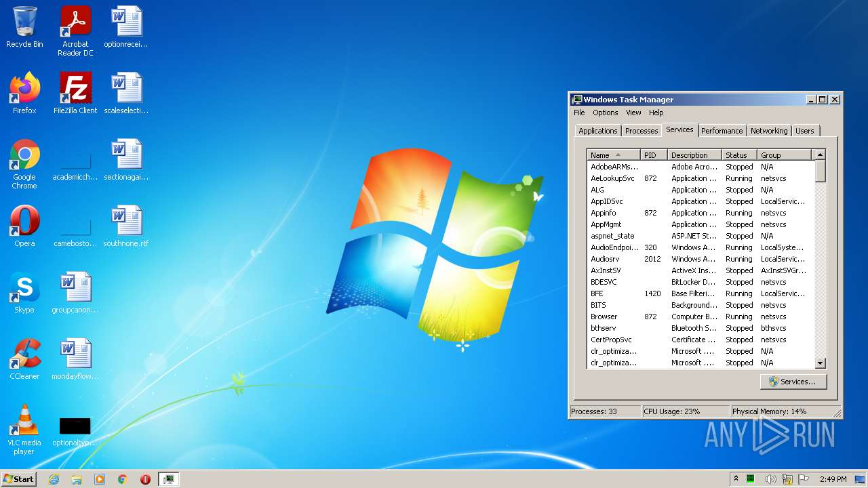Switch to the Networking tab

coord(769,131)
